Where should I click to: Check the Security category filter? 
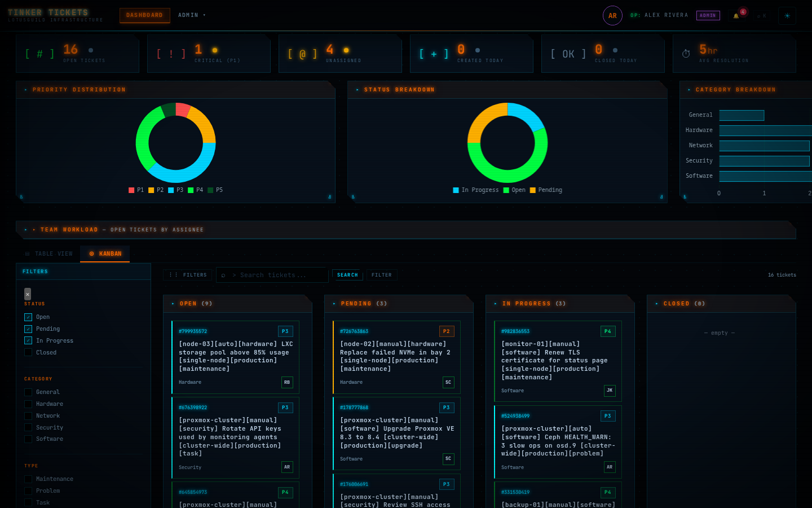28,428
